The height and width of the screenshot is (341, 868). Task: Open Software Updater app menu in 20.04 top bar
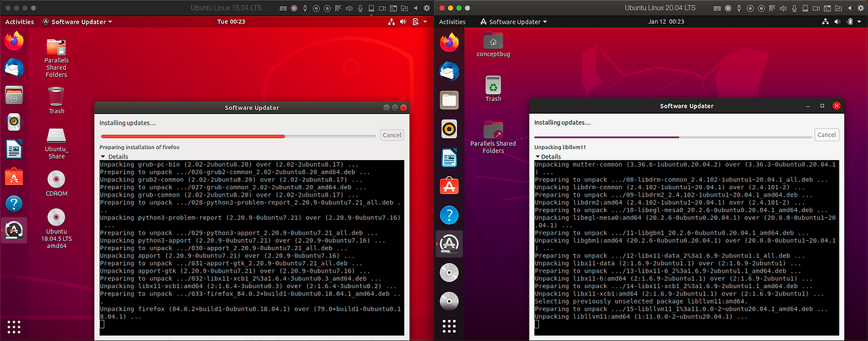(x=513, y=22)
